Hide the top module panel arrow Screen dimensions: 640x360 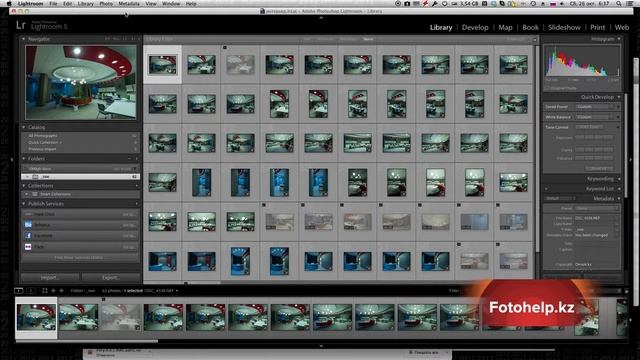321,18
